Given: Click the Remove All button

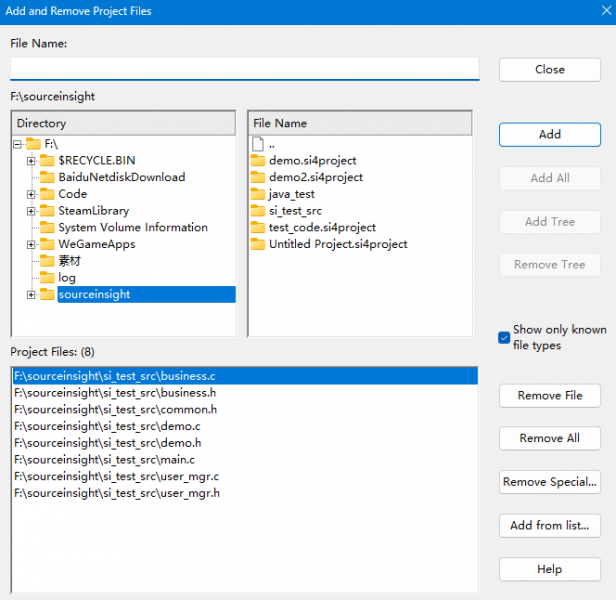Looking at the screenshot, I should point(550,438).
